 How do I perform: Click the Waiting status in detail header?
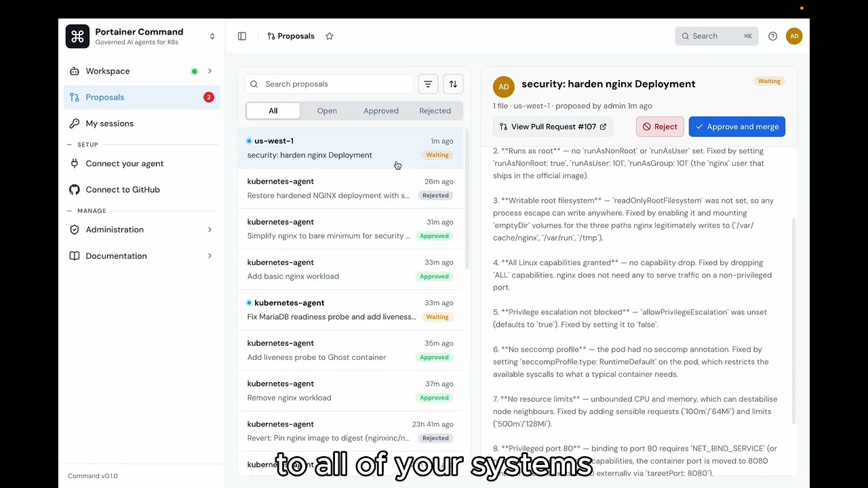(769, 81)
